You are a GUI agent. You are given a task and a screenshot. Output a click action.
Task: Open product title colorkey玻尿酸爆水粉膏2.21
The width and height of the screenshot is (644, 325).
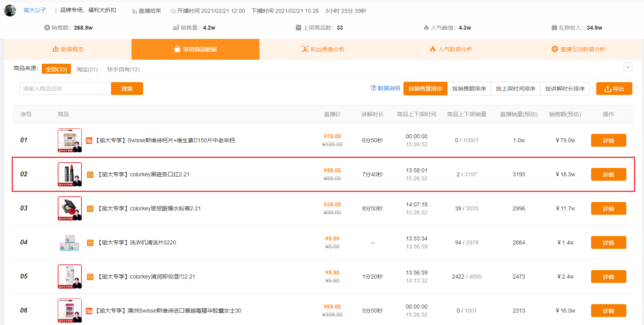(x=149, y=208)
